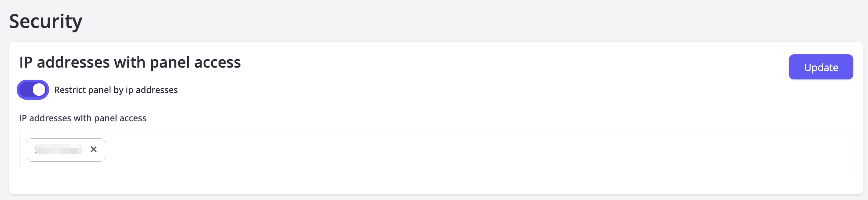Click the white knob of the toggle switch
868x200 pixels.
(x=39, y=90)
